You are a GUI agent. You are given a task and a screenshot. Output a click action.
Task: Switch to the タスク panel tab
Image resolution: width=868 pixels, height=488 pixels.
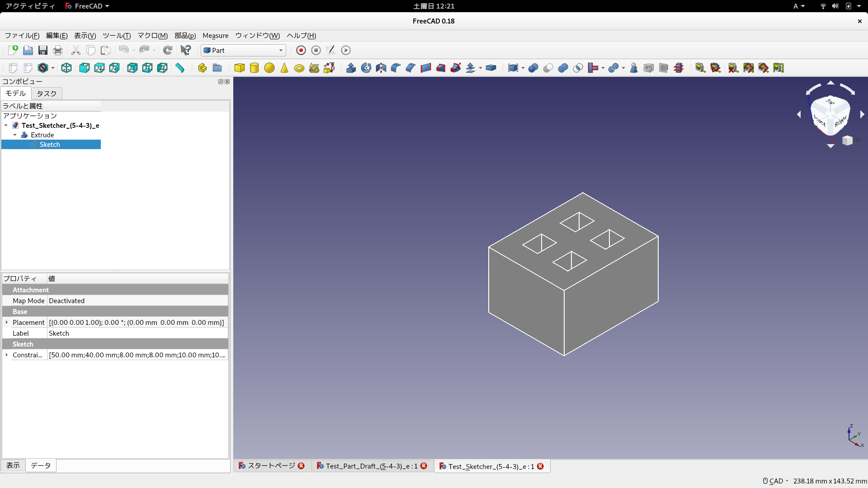(x=46, y=94)
